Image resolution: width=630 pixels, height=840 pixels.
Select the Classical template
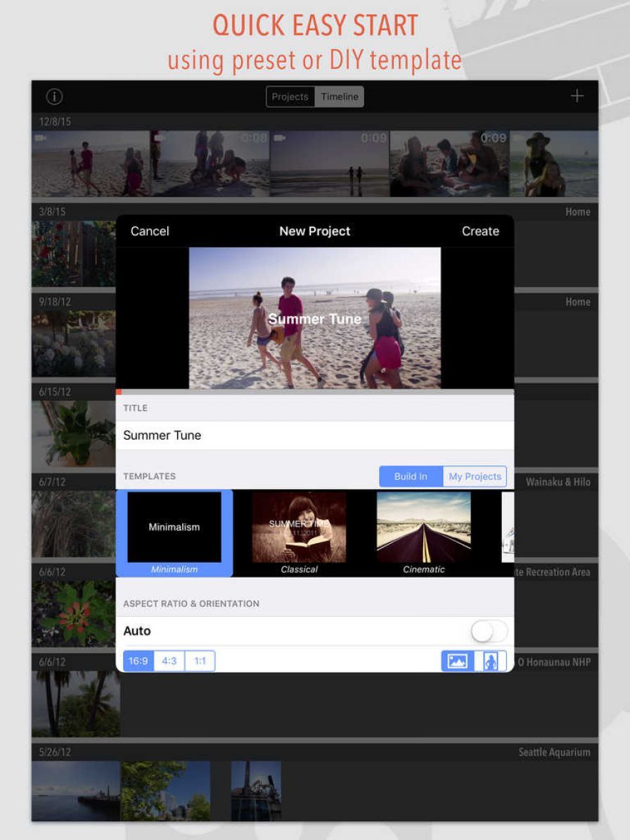[299, 533]
